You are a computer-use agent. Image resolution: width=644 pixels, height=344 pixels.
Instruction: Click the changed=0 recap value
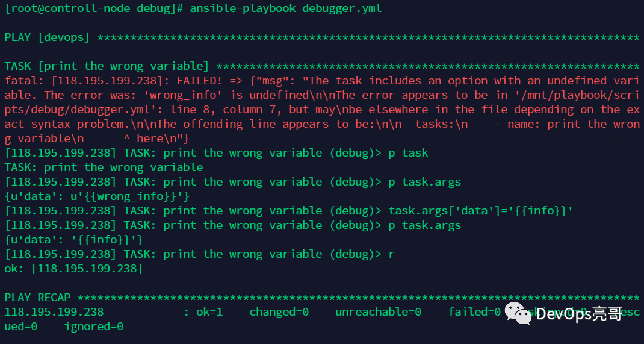(279, 312)
